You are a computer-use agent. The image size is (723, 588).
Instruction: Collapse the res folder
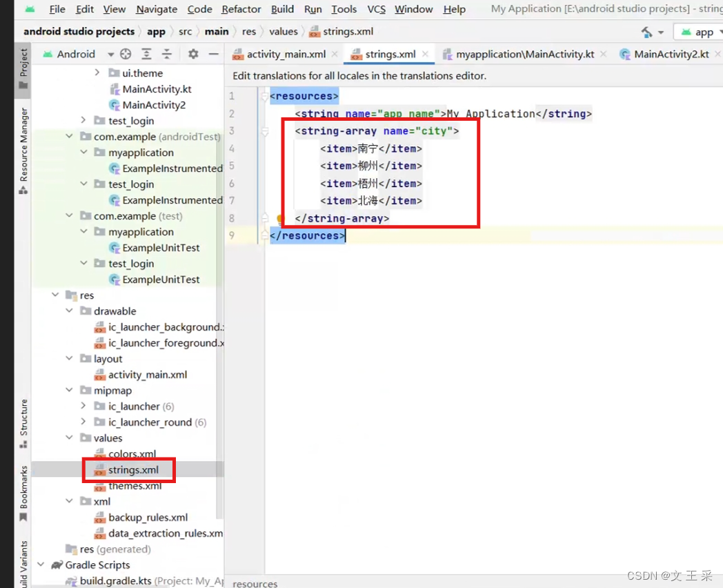55,295
